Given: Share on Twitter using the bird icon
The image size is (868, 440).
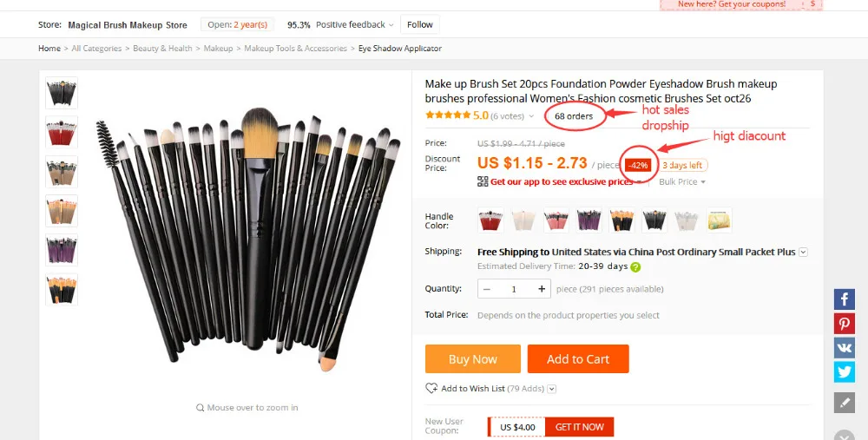Looking at the screenshot, I should coord(845,372).
